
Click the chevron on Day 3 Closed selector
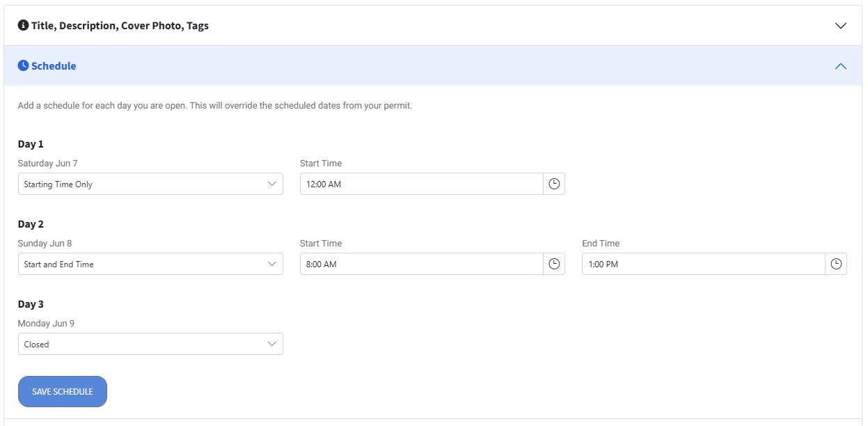tap(273, 344)
